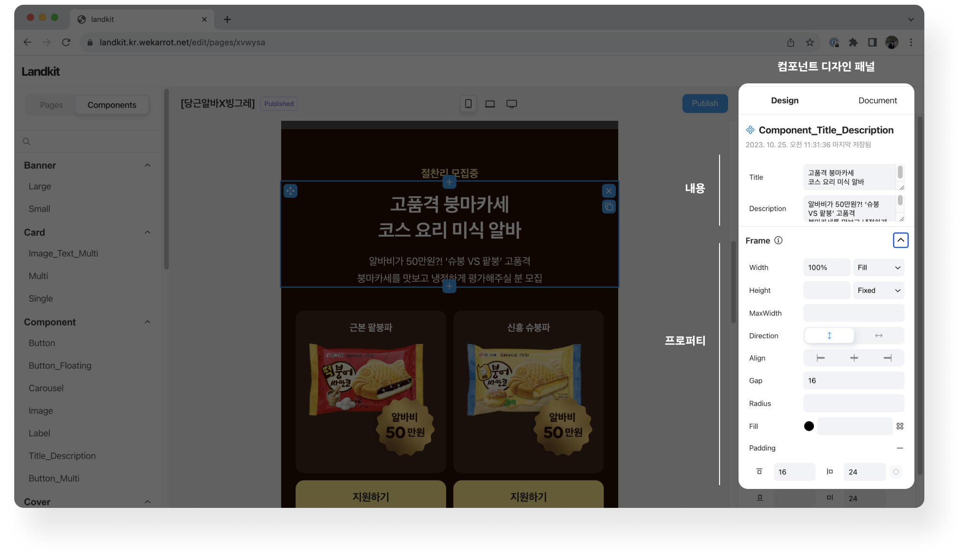The image size is (967, 560).
Task: Add a component above with the plus icon
Action: click(x=449, y=182)
